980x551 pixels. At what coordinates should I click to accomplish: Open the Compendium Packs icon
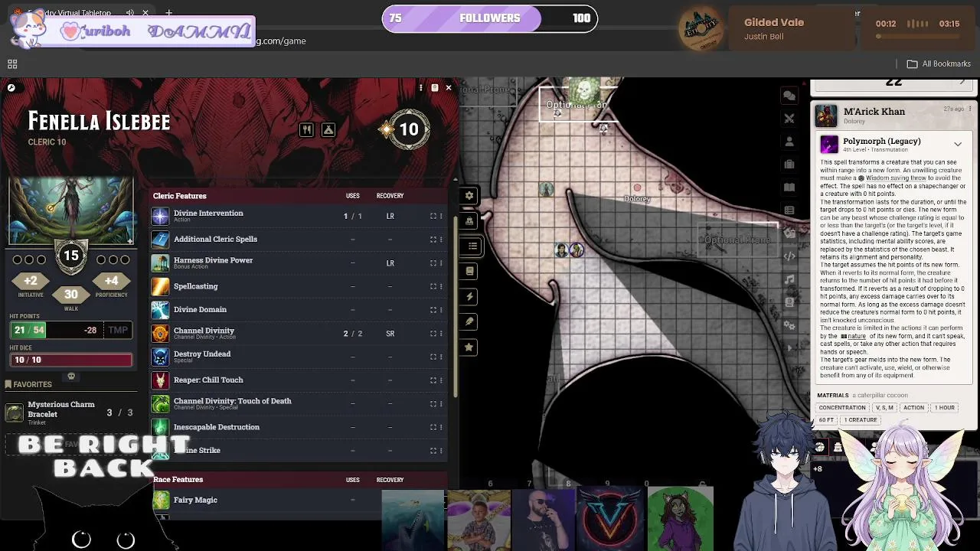(789, 302)
